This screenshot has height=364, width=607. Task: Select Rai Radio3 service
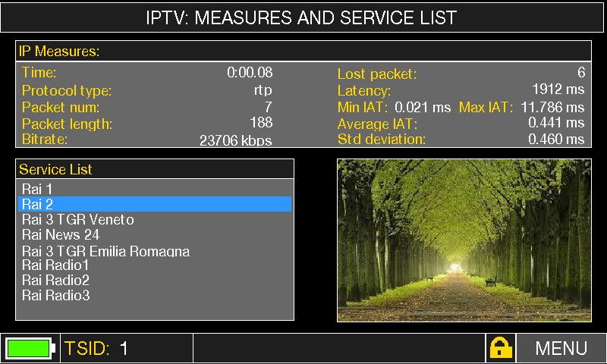click(55, 296)
